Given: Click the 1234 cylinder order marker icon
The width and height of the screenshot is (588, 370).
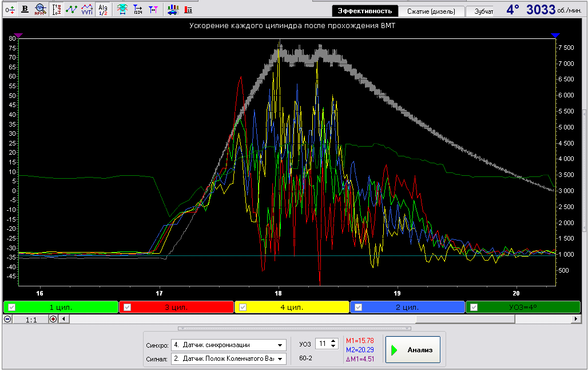Looking at the screenshot, I should point(138,9).
